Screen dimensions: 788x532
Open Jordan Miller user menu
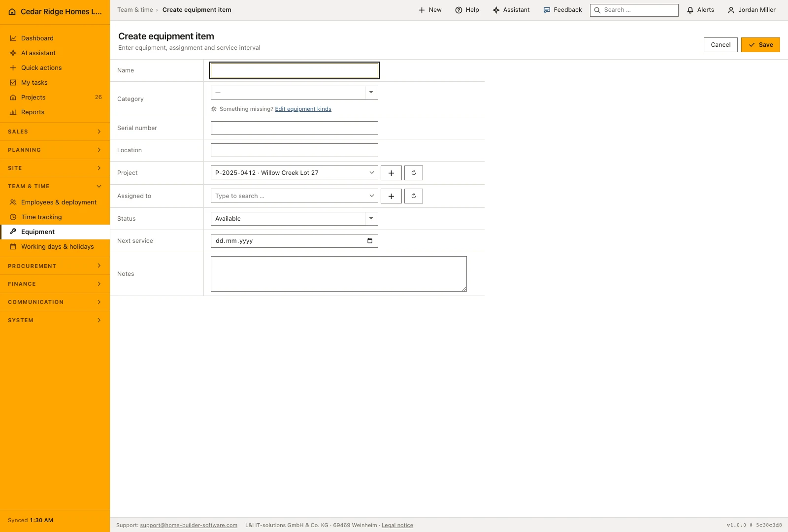pyautogui.click(x=752, y=10)
